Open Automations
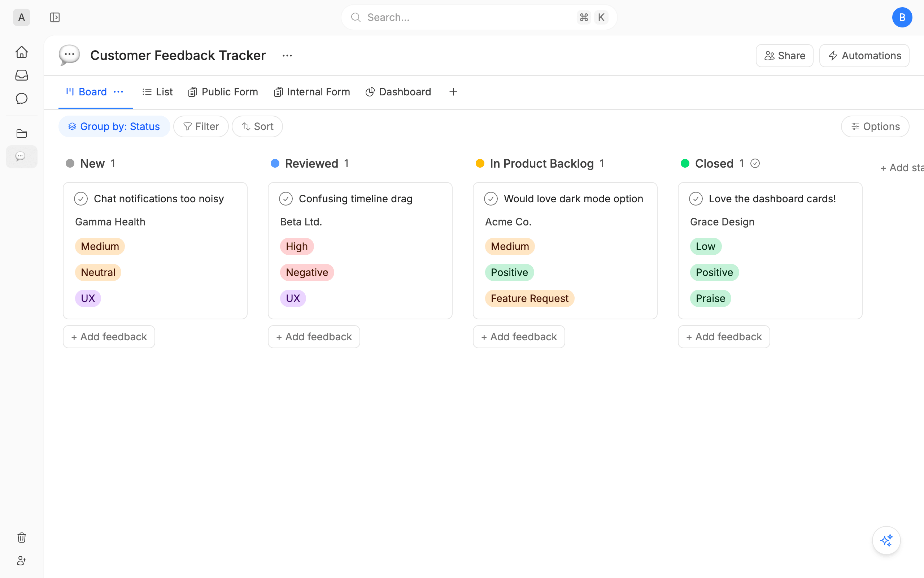 (x=864, y=56)
